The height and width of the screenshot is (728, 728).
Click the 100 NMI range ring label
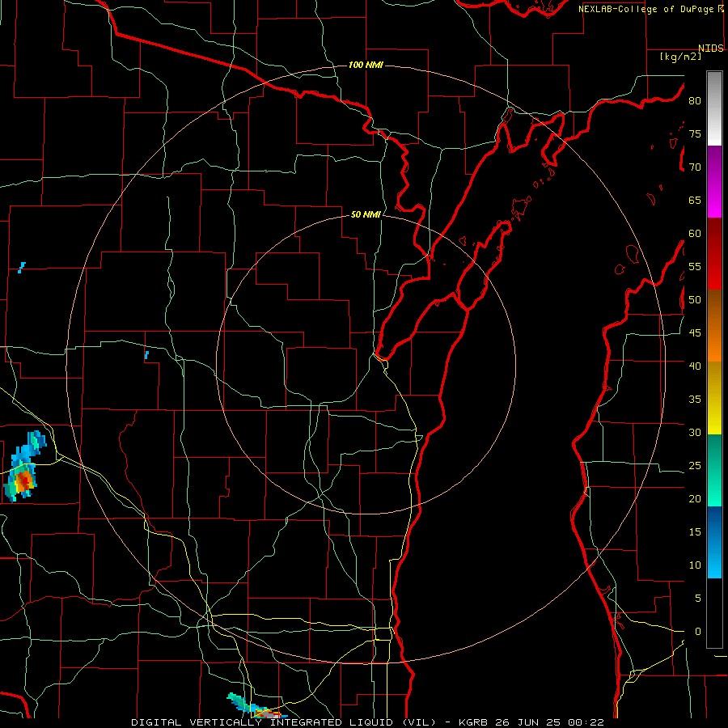click(366, 65)
